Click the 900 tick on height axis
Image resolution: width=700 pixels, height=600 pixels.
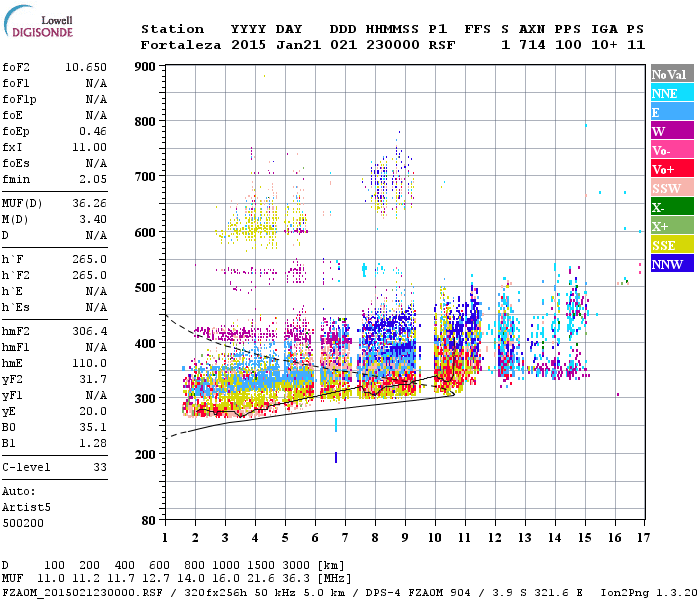145,67
